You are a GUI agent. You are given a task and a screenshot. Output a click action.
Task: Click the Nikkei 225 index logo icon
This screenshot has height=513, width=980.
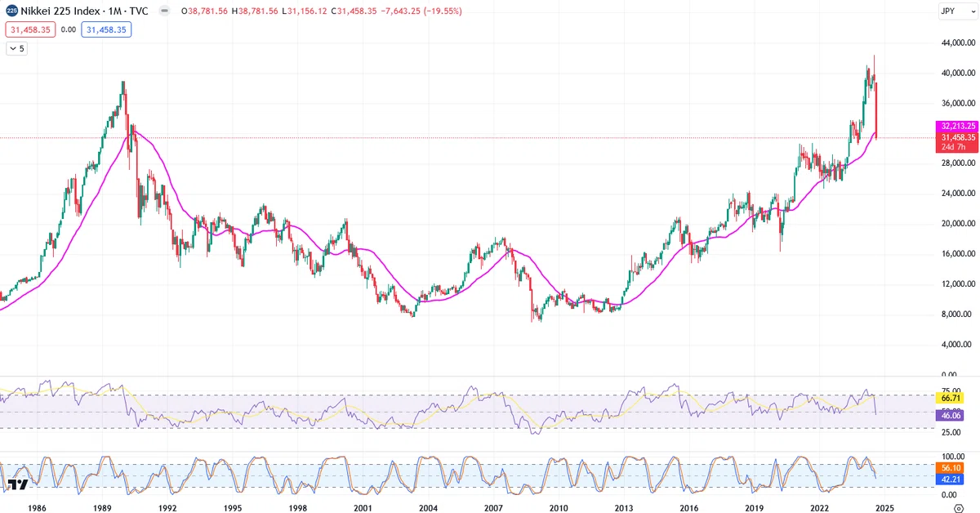coord(12,12)
